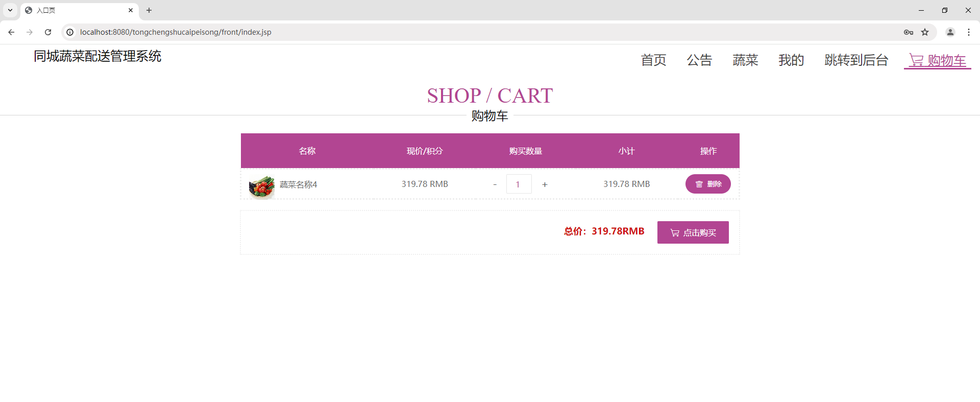Screen dimensions: 980x402
Task: Open the 我的 navigation item
Action: (x=792, y=60)
